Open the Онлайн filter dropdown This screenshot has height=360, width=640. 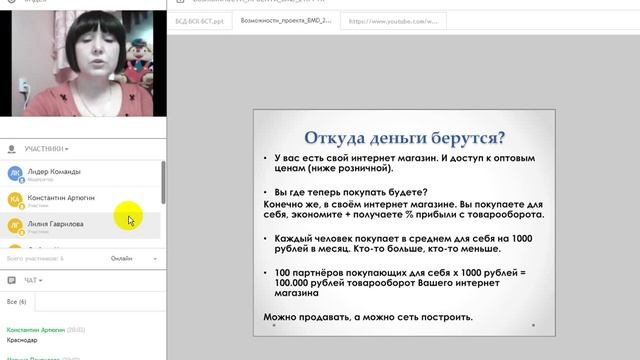(x=133, y=258)
